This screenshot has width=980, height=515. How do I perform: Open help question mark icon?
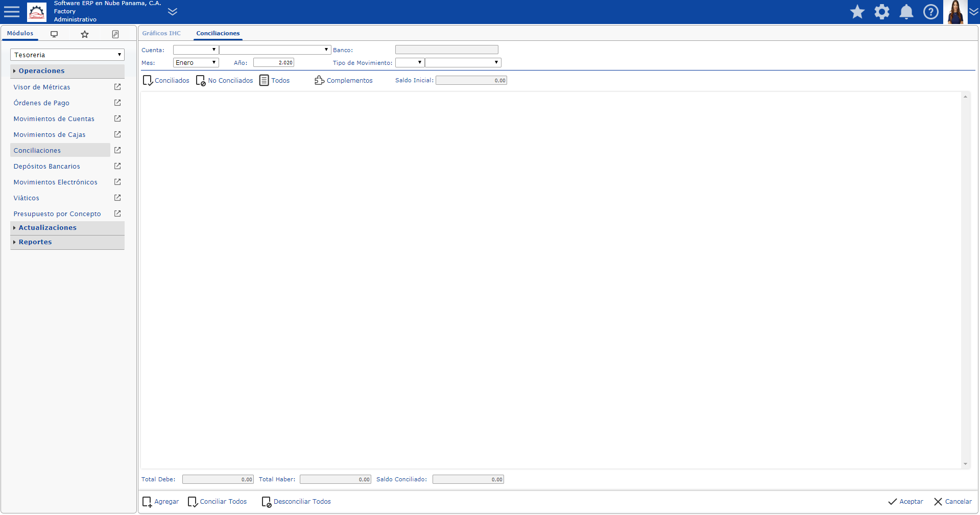pyautogui.click(x=931, y=12)
